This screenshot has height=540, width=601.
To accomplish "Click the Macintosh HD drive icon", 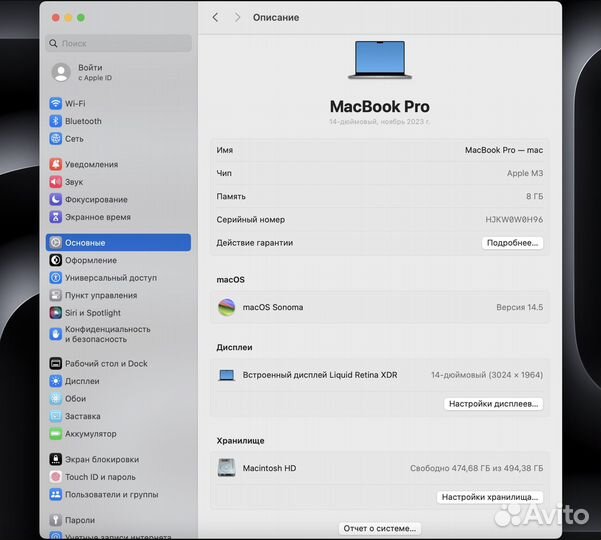I will click(227, 468).
